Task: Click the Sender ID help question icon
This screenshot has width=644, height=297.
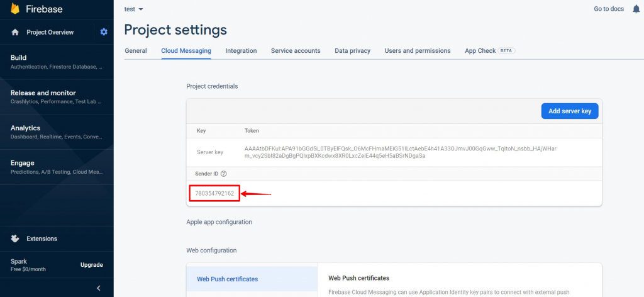Action: pyautogui.click(x=224, y=174)
